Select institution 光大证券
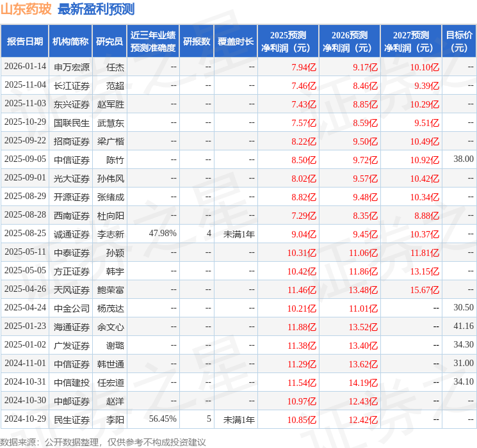Screen dimensions: 477x448 coord(72,178)
